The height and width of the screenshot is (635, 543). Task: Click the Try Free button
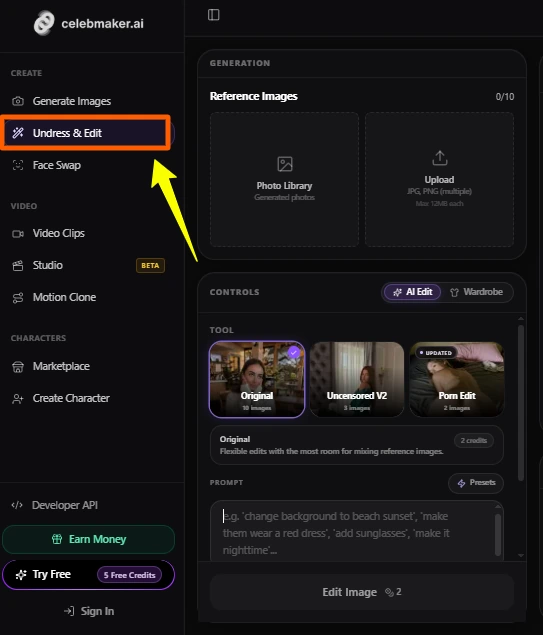(89, 575)
